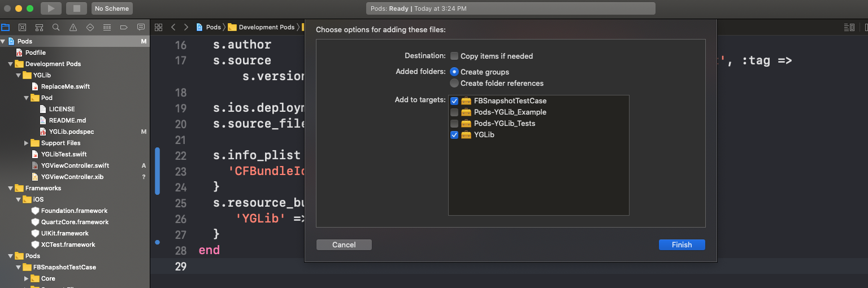Click Development Pods in the jump bar
The height and width of the screenshot is (288, 868).
tap(262, 27)
